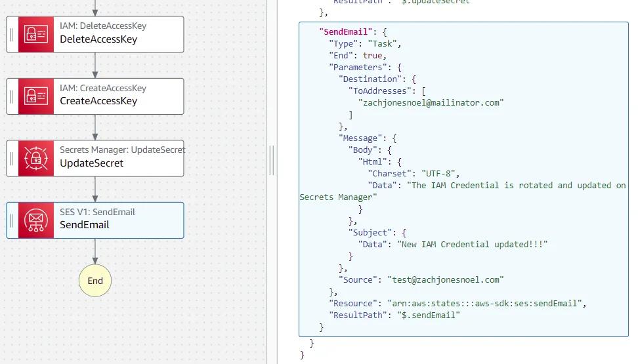Click the zachjonesnoel@mailinator.com recipient address
The width and height of the screenshot is (638, 364).
(x=431, y=102)
